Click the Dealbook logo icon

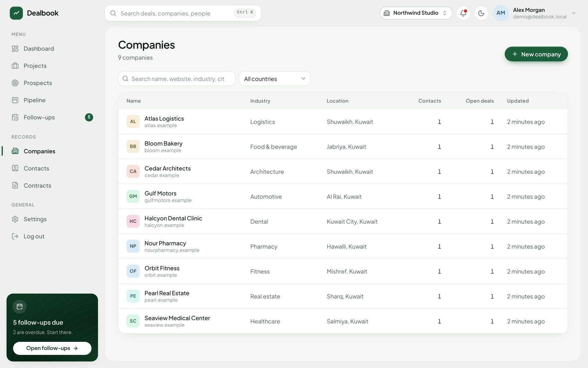pyautogui.click(x=16, y=13)
